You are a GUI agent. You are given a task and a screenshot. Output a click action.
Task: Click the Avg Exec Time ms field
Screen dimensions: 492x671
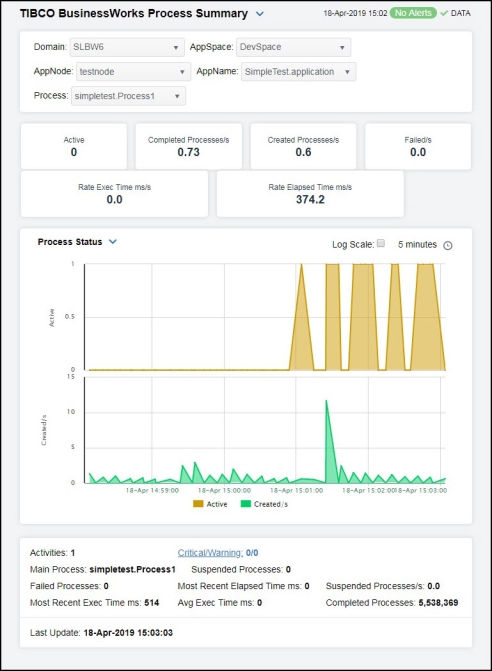point(220,603)
